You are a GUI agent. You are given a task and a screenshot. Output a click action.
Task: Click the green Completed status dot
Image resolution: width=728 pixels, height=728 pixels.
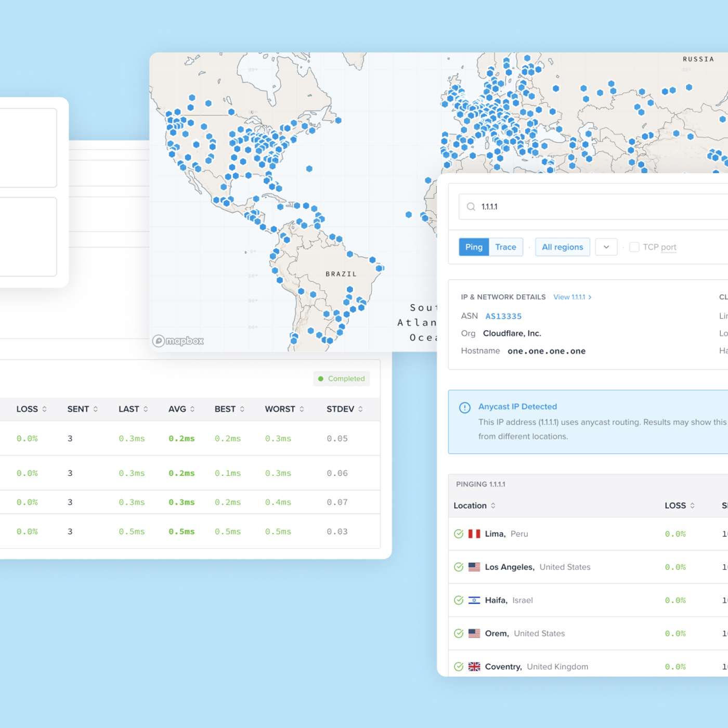[321, 379]
